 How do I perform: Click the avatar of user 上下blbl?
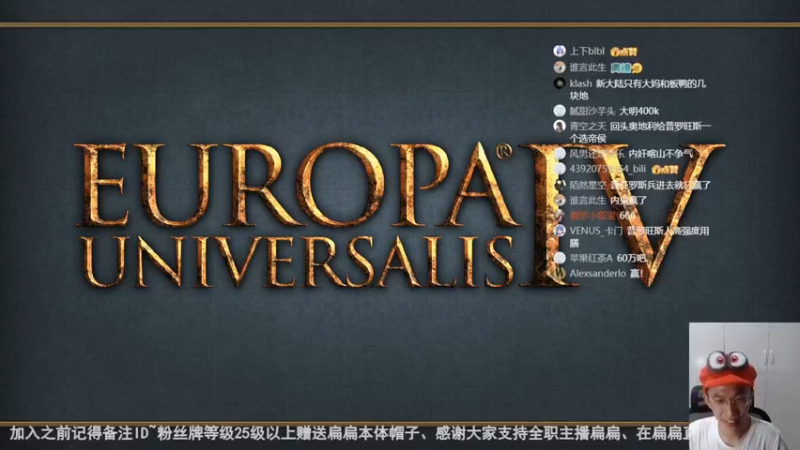[560, 51]
